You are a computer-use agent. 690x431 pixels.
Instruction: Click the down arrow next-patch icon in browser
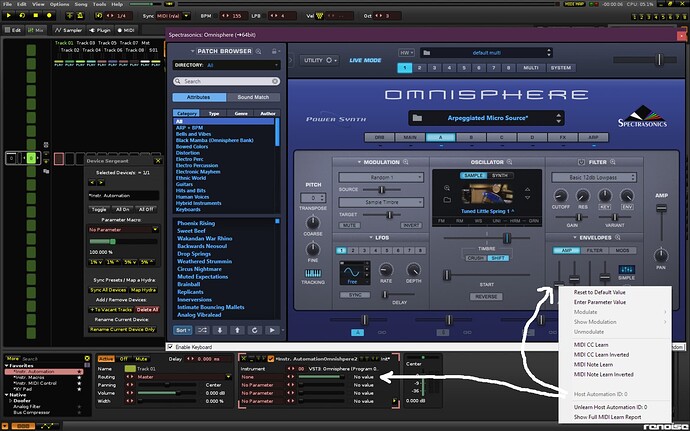[220, 330]
